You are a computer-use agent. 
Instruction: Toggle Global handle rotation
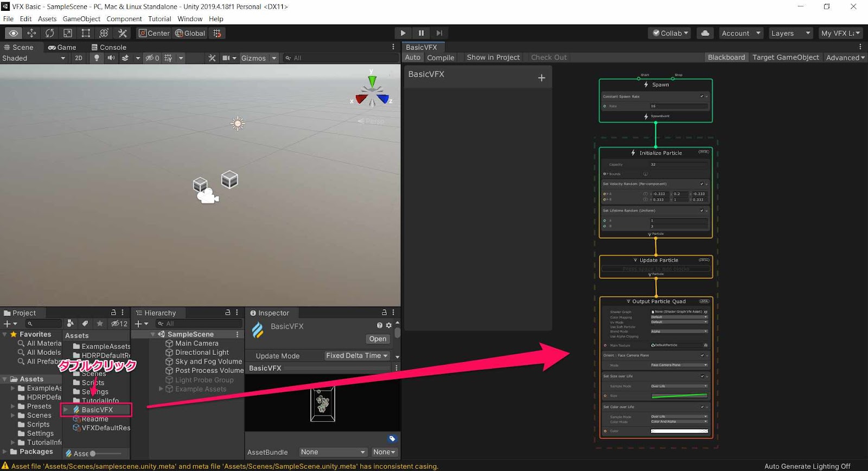click(x=190, y=33)
